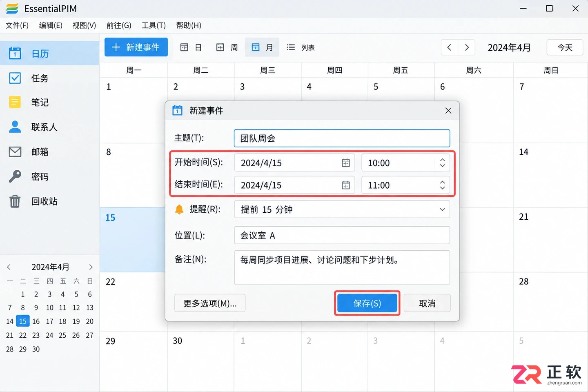Open the 密码 passwords section
The image size is (588, 392).
[x=49, y=176]
